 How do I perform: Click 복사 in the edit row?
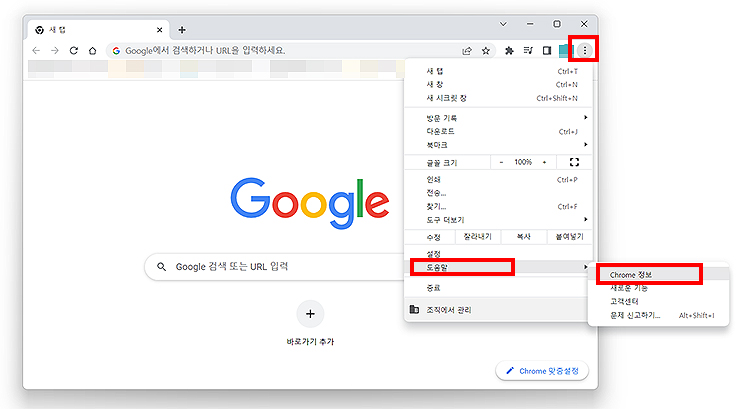click(x=523, y=236)
